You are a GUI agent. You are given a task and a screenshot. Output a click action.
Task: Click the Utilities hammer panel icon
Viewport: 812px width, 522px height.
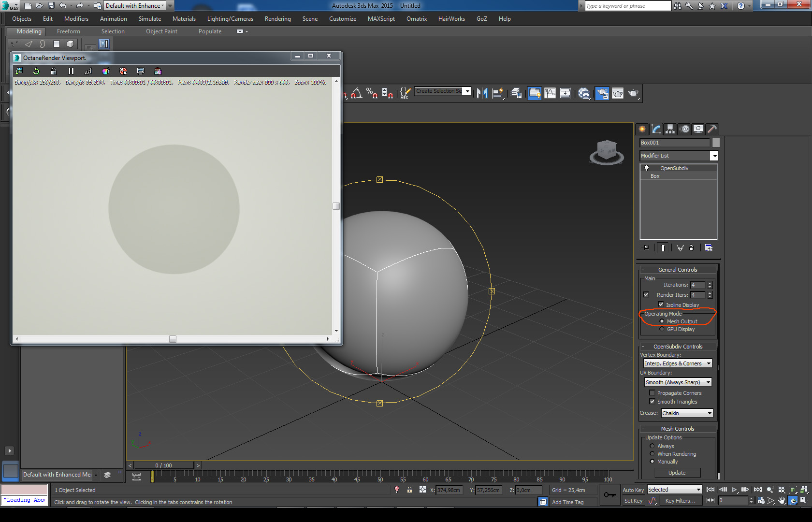point(711,129)
